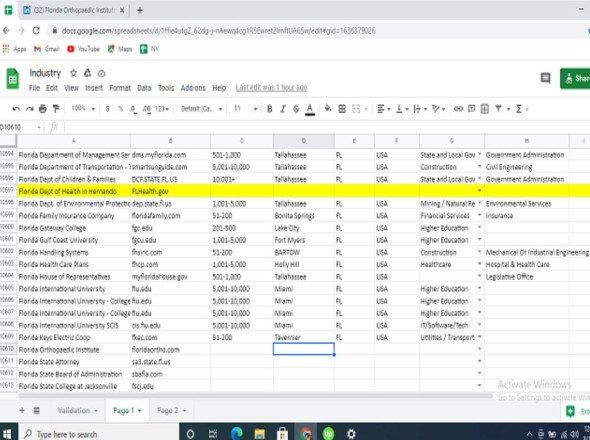Open the File menu
This screenshot has height=440, width=590.
click(x=34, y=88)
